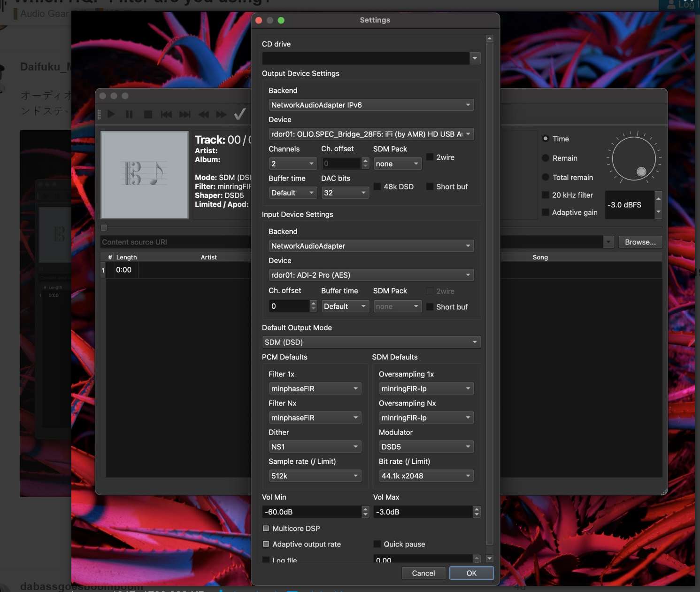Image resolution: width=700 pixels, height=592 pixels.
Task: Open Bit rate 44.1k x2048 dropdown
Action: pos(426,476)
